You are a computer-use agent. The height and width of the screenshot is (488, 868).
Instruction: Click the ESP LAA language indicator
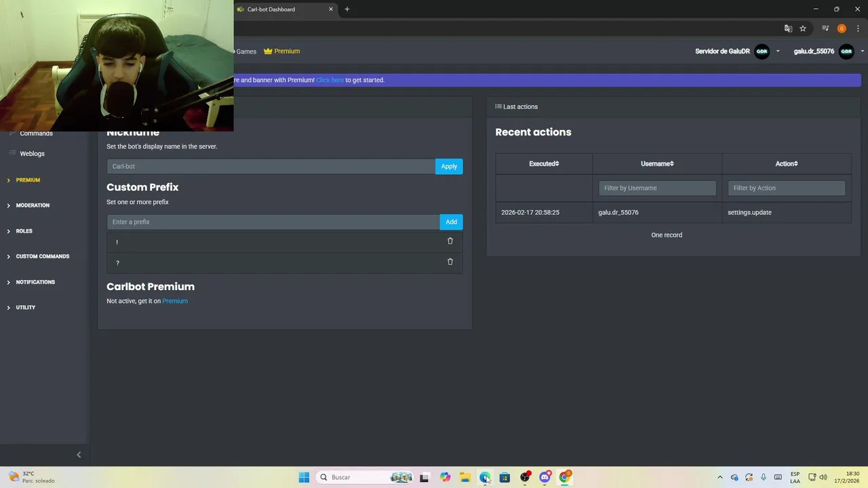(x=795, y=477)
